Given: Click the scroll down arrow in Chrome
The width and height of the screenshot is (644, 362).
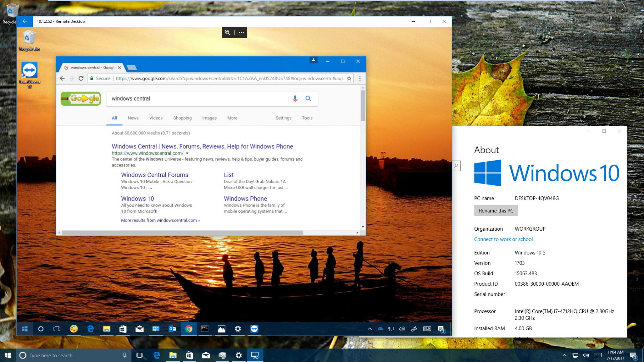Looking at the screenshot, I should pyautogui.click(x=363, y=227).
